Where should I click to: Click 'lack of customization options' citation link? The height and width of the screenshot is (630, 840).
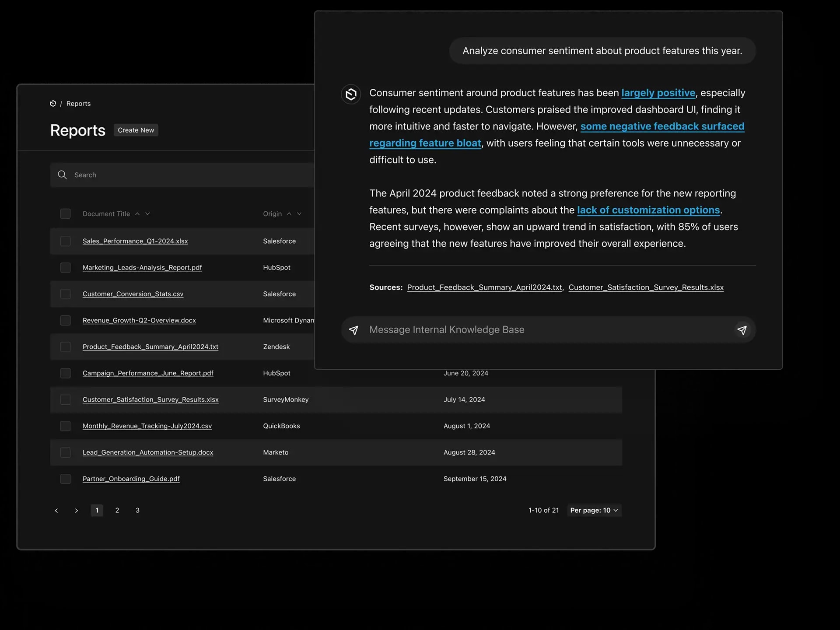(648, 210)
